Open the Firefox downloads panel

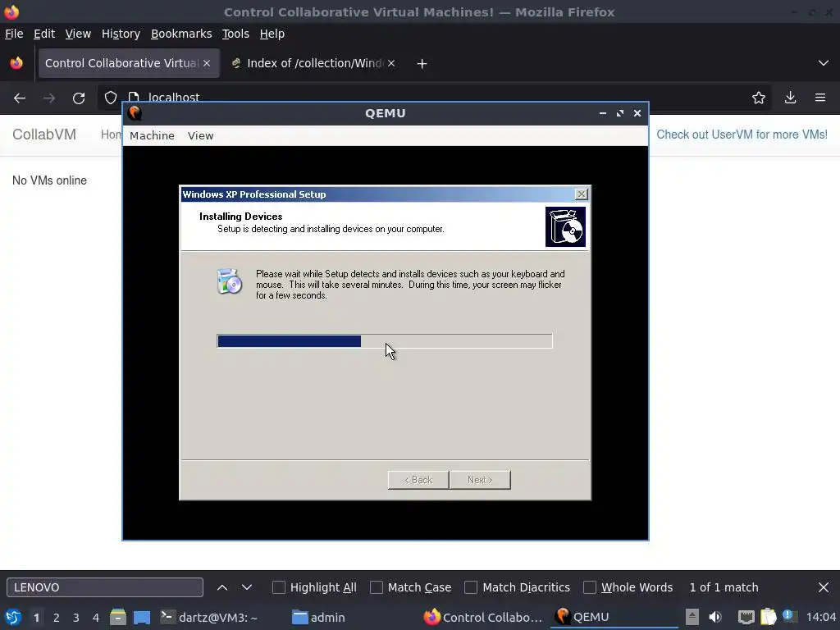(790, 98)
